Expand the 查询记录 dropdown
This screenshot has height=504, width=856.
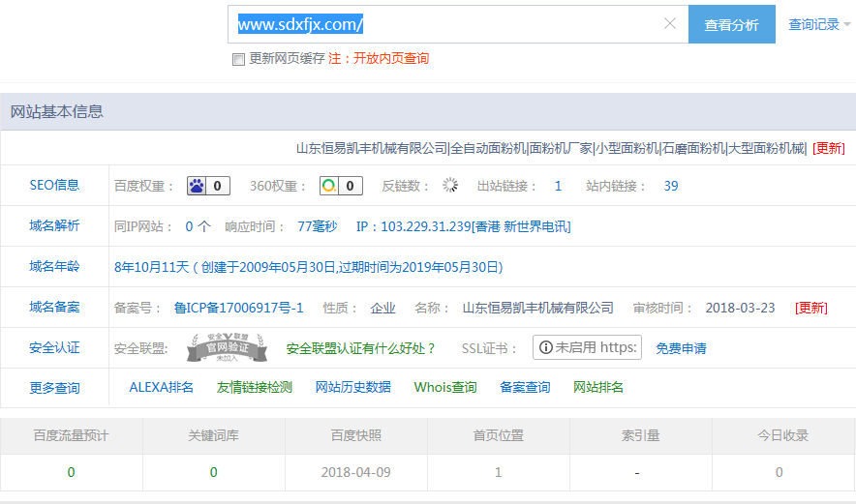819,25
